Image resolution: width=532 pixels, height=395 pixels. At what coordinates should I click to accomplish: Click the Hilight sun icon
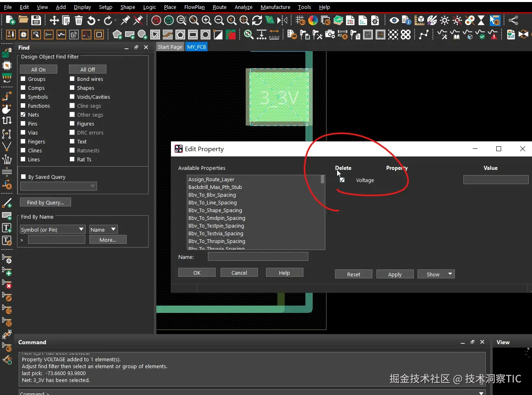(x=445, y=20)
